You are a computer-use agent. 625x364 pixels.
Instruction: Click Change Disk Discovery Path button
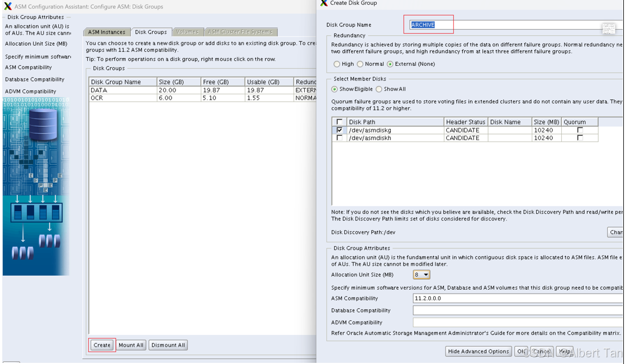[616, 232]
